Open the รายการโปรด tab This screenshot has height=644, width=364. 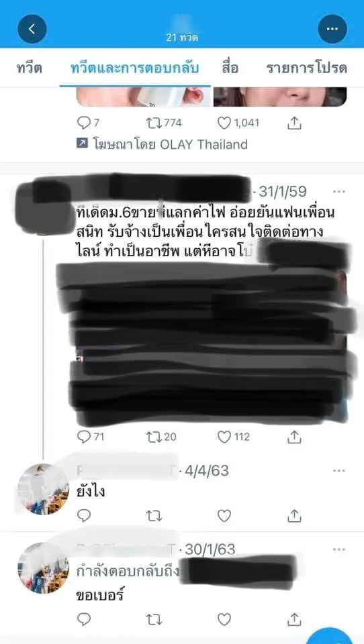306,68
